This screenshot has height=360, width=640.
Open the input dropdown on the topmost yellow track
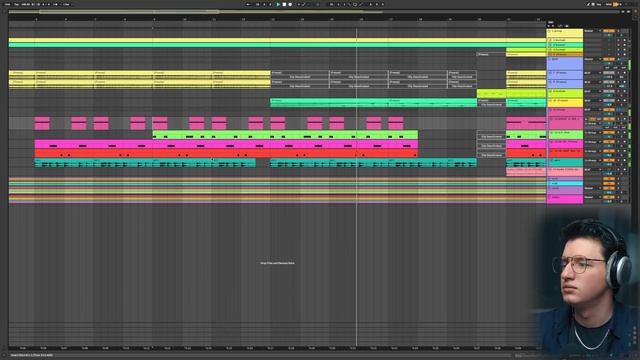pos(593,31)
